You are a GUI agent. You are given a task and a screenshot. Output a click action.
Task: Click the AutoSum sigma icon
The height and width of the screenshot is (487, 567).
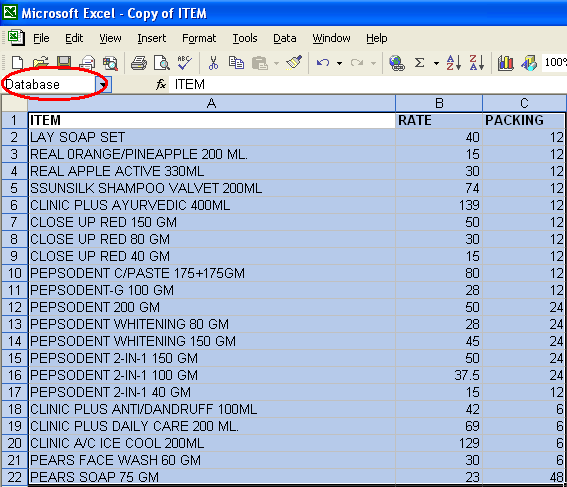click(419, 63)
